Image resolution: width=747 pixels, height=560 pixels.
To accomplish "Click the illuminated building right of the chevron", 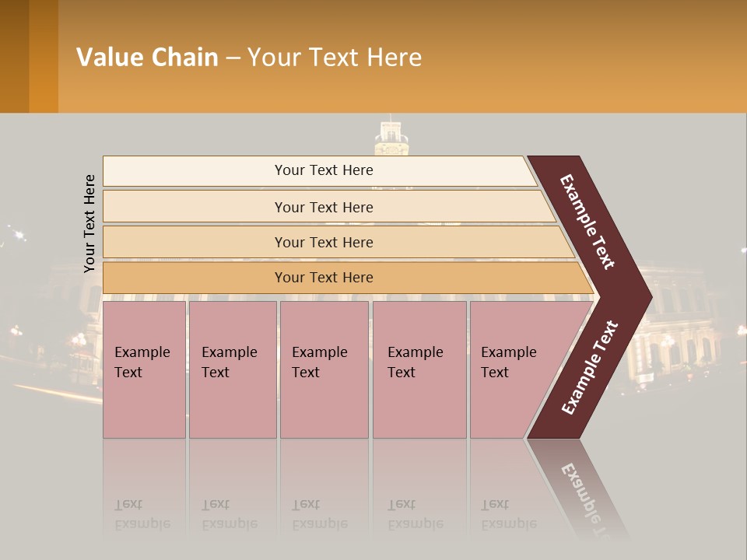I will (677, 319).
